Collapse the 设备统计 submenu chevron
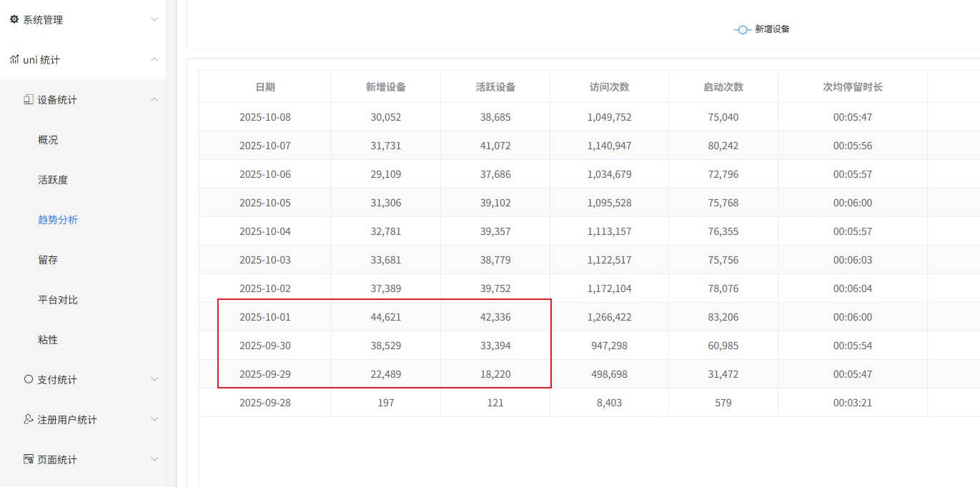This screenshot has height=487, width=980. 154,100
